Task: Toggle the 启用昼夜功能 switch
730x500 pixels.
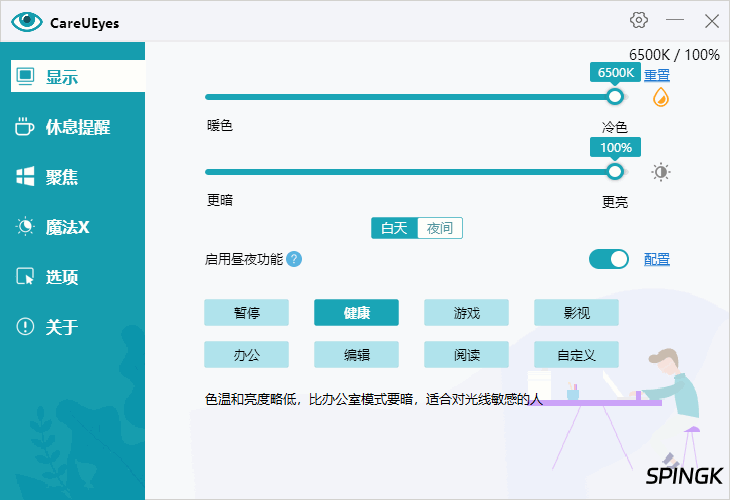Action: [608, 259]
